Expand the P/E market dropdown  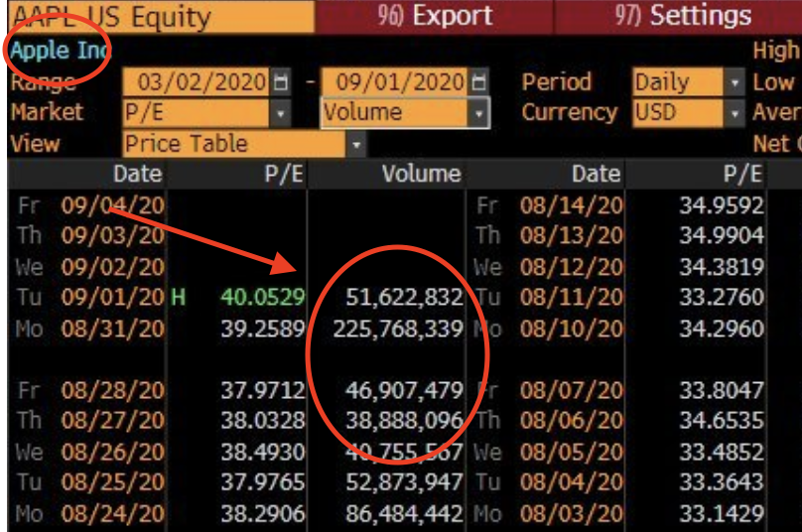[x=281, y=113]
